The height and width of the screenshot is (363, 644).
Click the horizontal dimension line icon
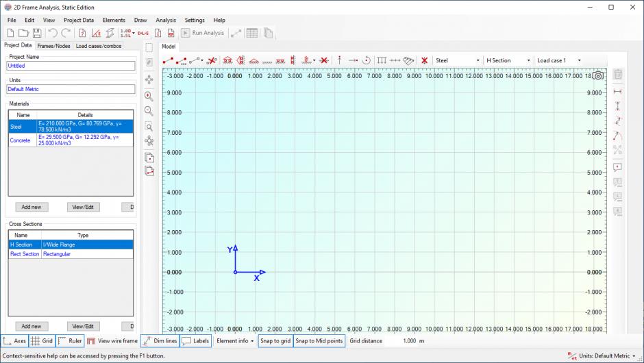pos(617,91)
